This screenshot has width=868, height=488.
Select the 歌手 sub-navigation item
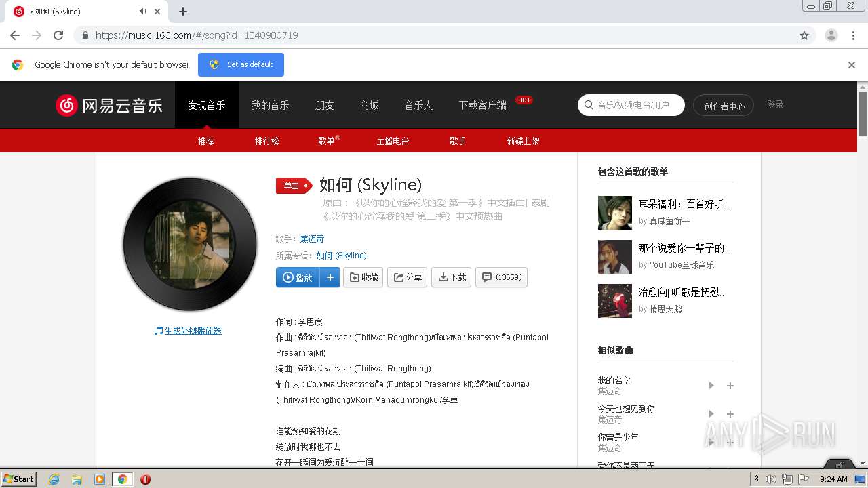458,141
